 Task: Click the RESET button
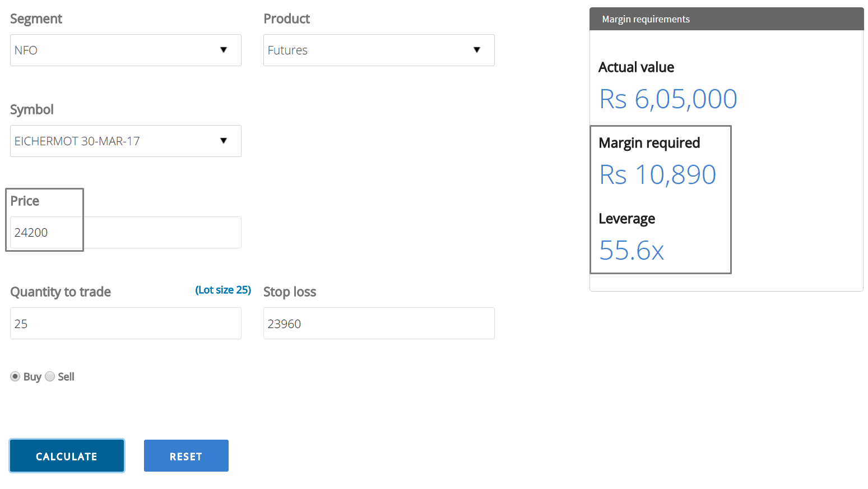186,455
